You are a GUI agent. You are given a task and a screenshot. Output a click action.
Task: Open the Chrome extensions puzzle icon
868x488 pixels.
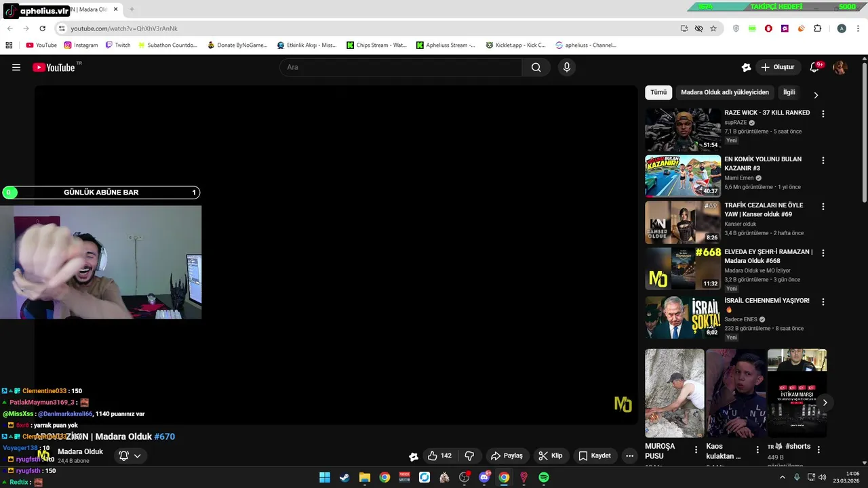point(817,28)
